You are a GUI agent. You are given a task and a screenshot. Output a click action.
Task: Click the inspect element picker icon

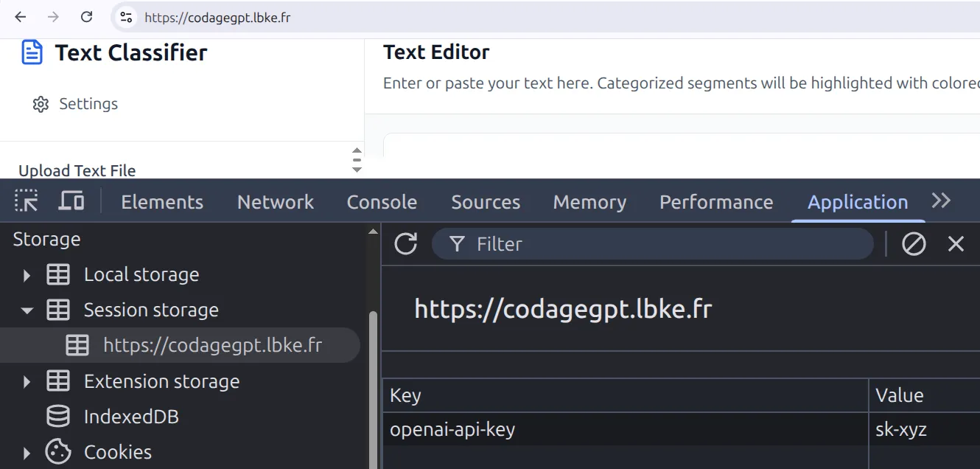coord(26,201)
